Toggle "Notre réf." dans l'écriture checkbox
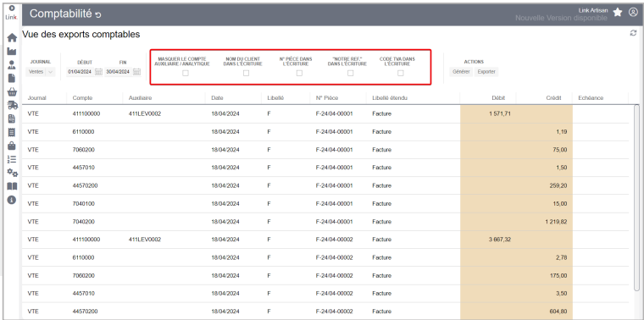The height and width of the screenshot is (320, 644). tap(350, 73)
